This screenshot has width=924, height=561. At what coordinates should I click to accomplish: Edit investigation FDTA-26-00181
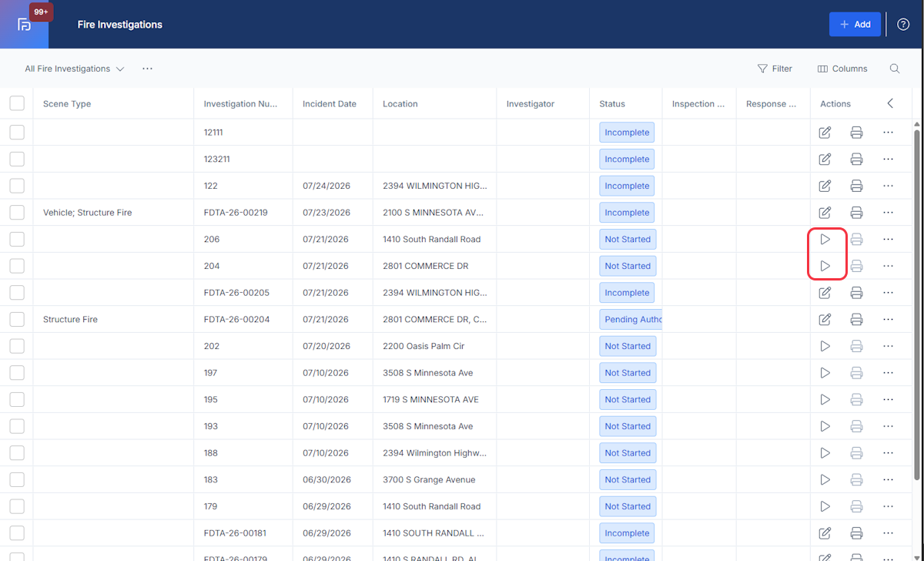tap(825, 533)
